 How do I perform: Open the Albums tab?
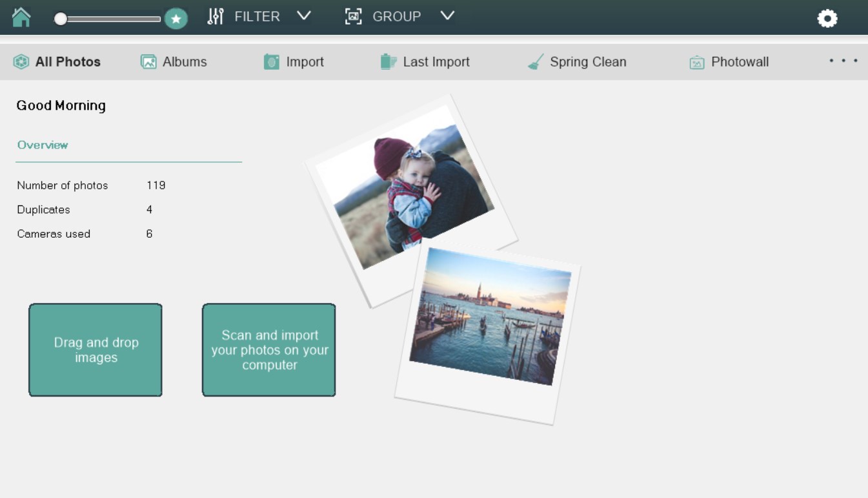pos(174,62)
